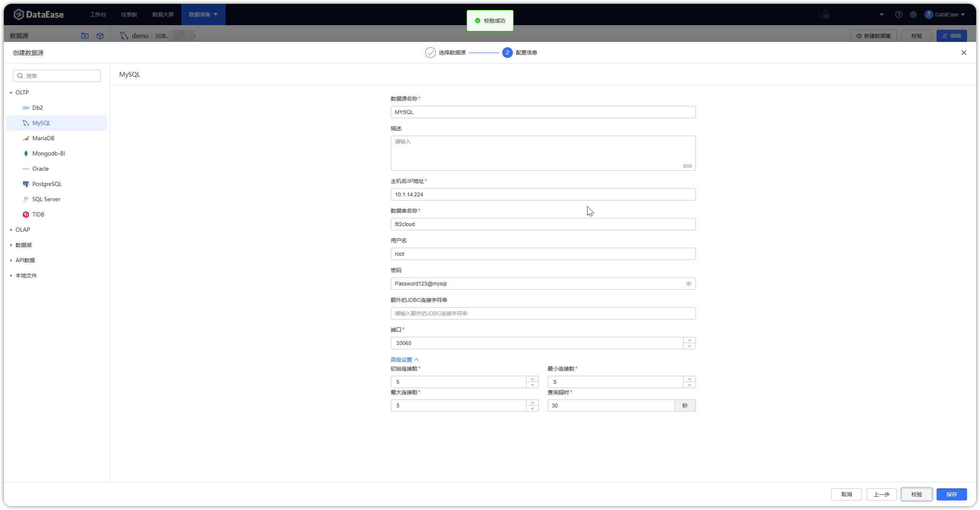Click the search magnifier in the sidebar
The height and width of the screenshot is (510, 980).
(x=20, y=75)
